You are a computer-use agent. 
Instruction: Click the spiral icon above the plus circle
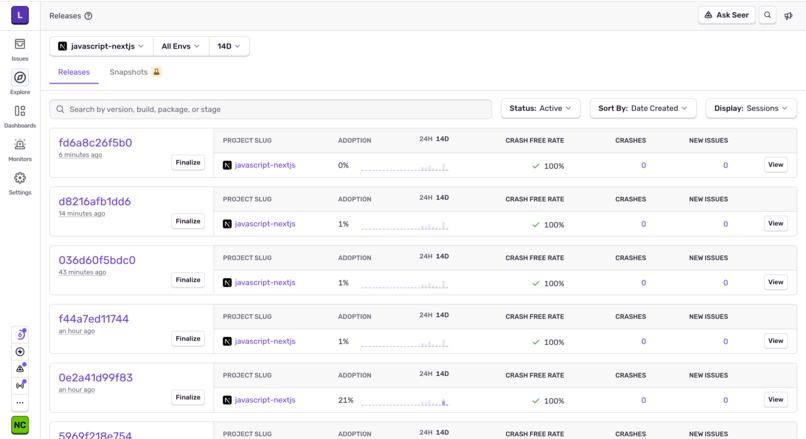tap(20, 335)
